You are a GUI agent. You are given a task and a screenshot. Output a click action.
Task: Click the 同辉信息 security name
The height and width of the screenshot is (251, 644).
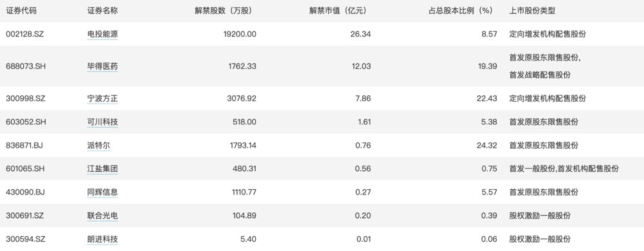(x=103, y=192)
